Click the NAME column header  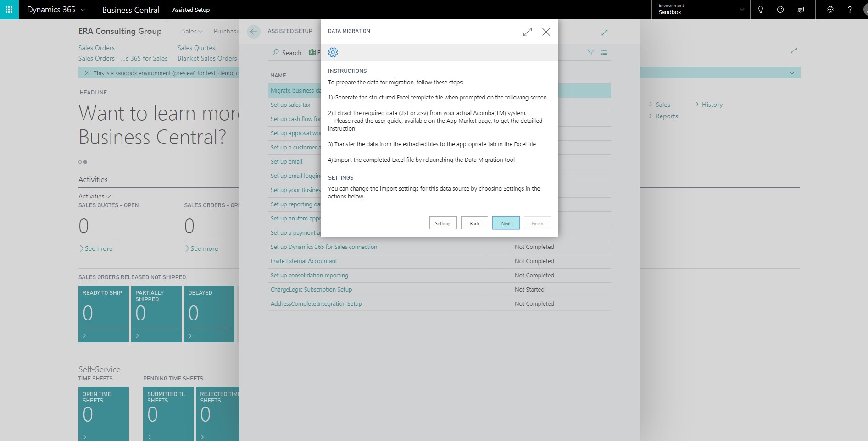[278, 75]
